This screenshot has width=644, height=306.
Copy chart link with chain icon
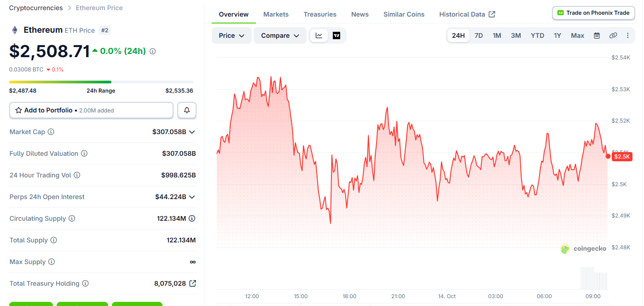click(x=613, y=35)
